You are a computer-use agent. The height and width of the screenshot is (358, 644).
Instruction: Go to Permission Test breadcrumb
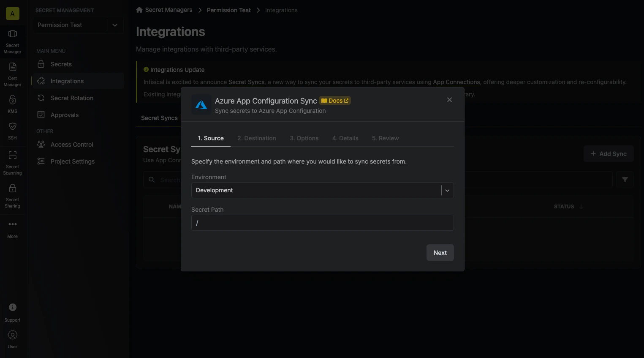click(x=229, y=10)
